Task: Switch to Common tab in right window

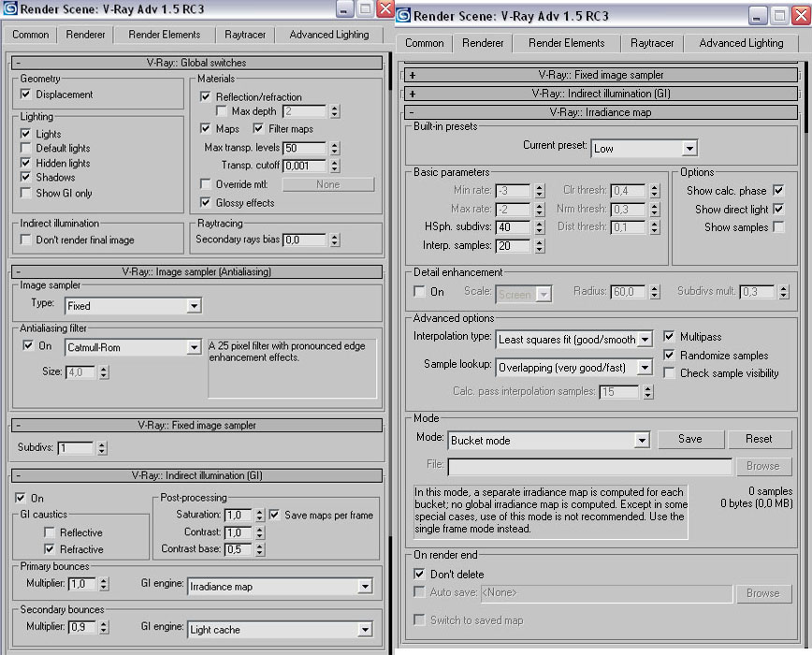Action: click(425, 43)
